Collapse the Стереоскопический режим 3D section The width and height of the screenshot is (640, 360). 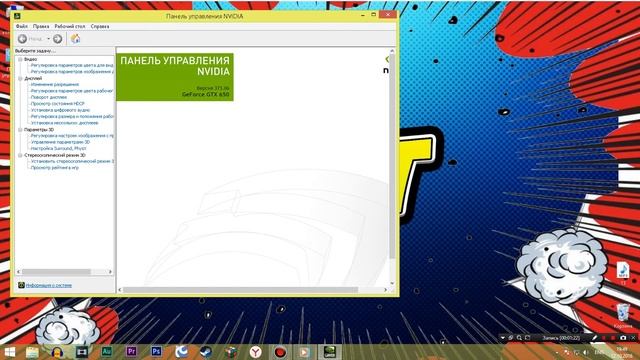[x=20, y=155]
